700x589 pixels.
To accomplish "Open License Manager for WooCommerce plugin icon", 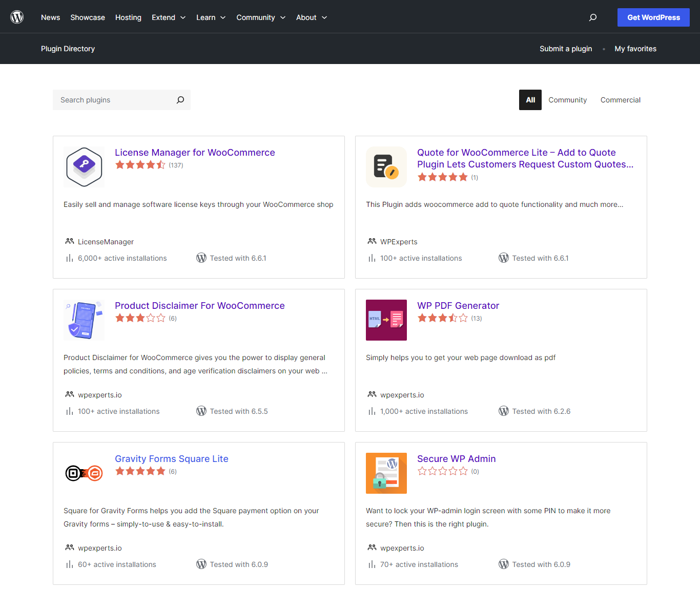I will [84, 167].
